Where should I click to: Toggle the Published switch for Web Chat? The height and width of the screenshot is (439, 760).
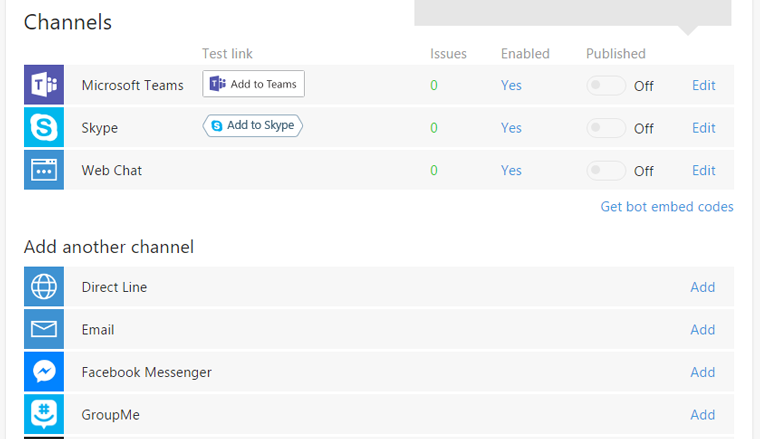pos(606,171)
